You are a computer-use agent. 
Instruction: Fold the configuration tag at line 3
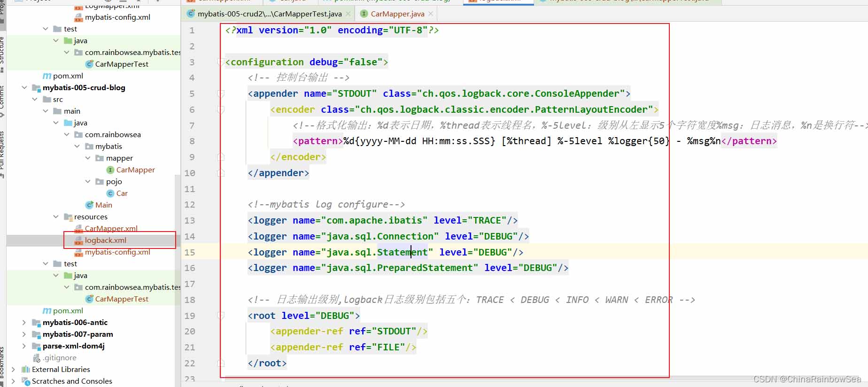220,62
